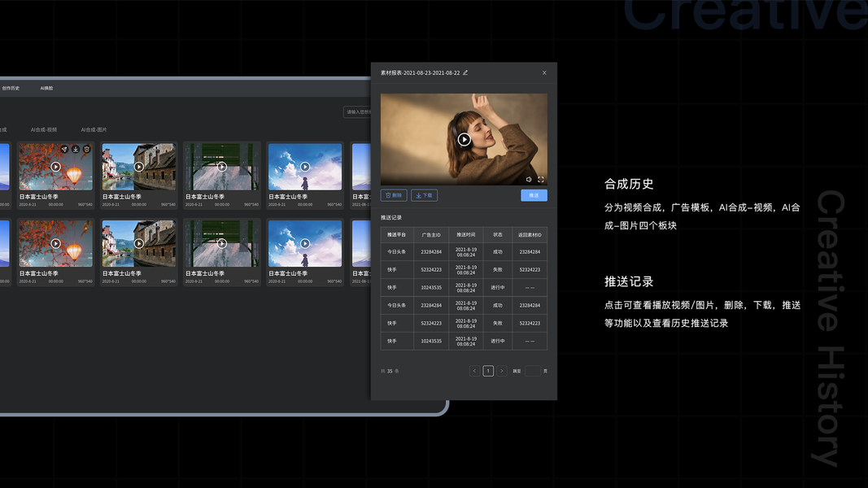
Task: Play the headphone woman preview video
Action: 464,139
